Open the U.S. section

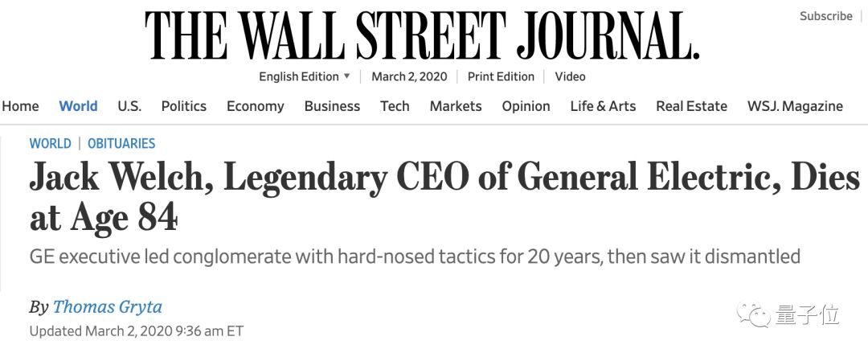tap(129, 106)
